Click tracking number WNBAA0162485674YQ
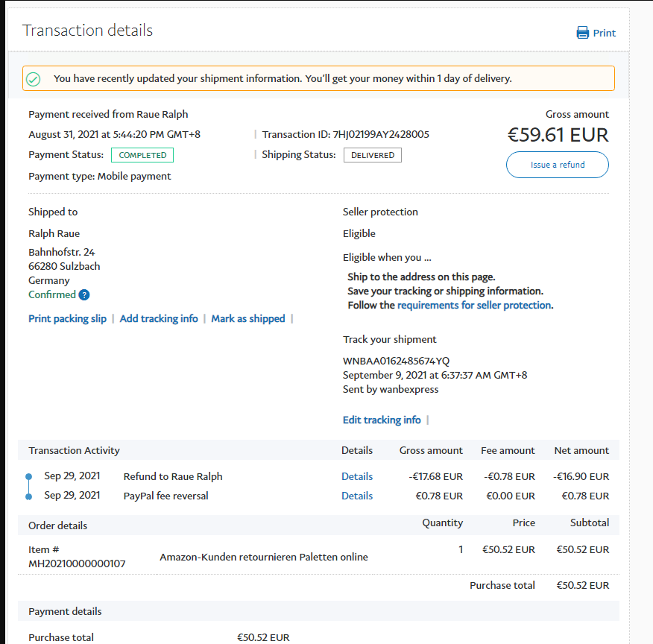Image resolution: width=653 pixels, height=644 pixels. pyautogui.click(x=396, y=361)
